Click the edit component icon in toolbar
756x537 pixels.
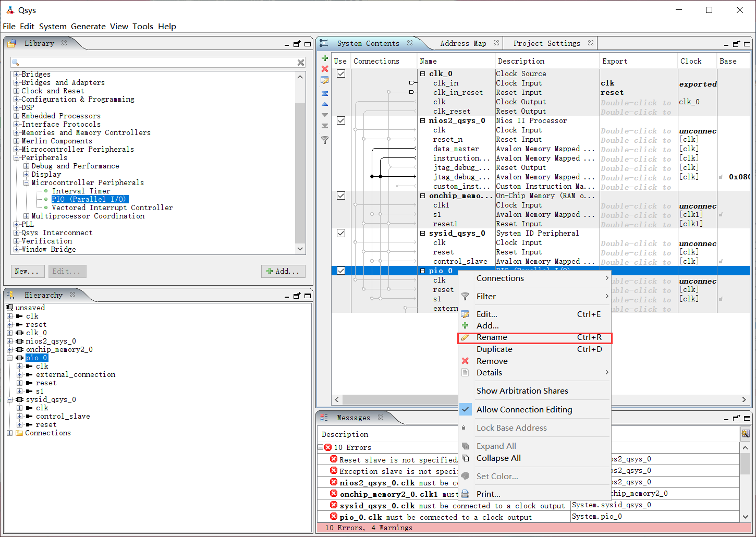[x=325, y=80]
